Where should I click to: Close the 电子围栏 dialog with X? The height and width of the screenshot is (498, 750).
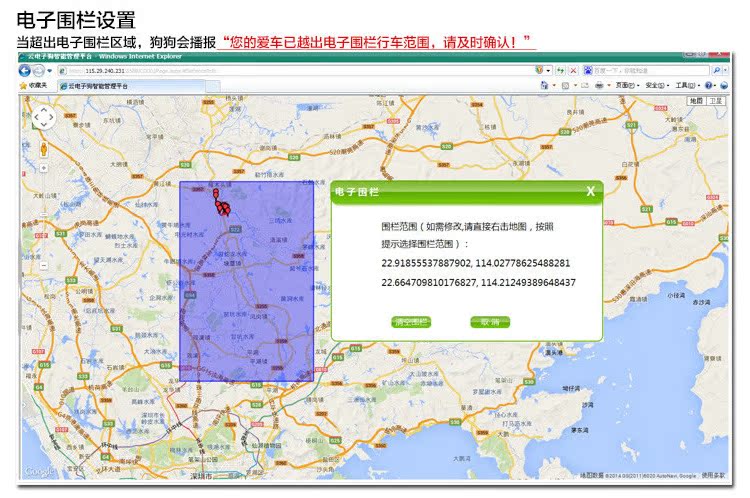click(x=590, y=191)
